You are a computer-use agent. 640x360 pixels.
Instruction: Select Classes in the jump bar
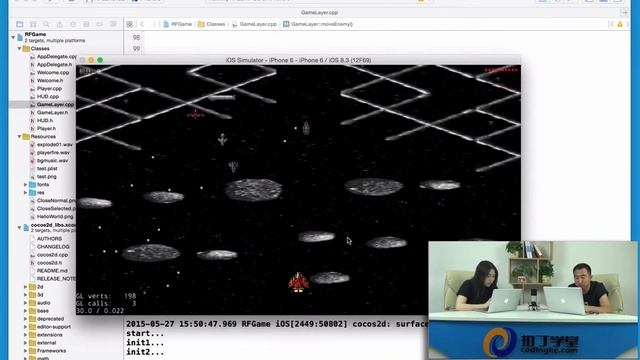211,24
